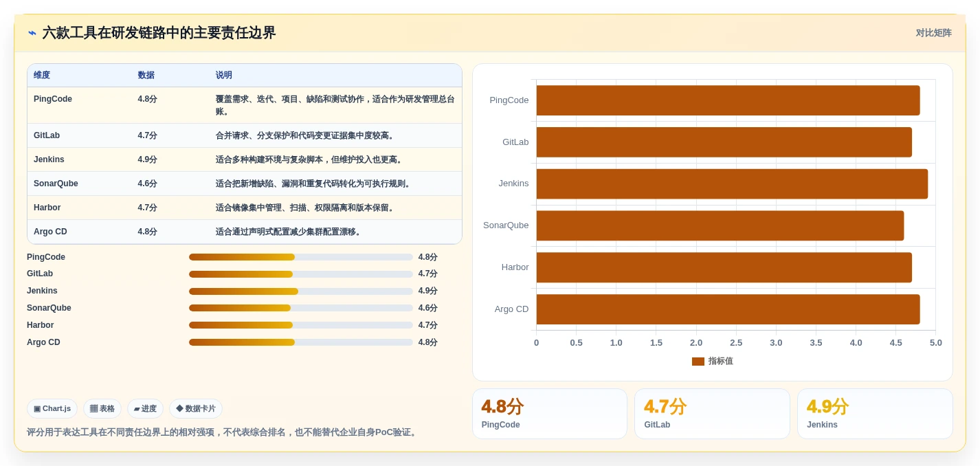Select the 进度 tag chip
This screenshot has width=980, height=466.
pyautogui.click(x=145, y=408)
